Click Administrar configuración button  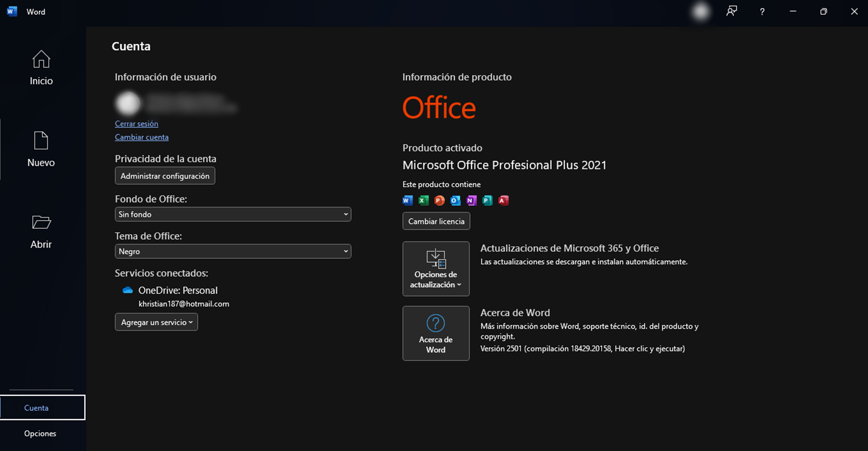[165, 176]
